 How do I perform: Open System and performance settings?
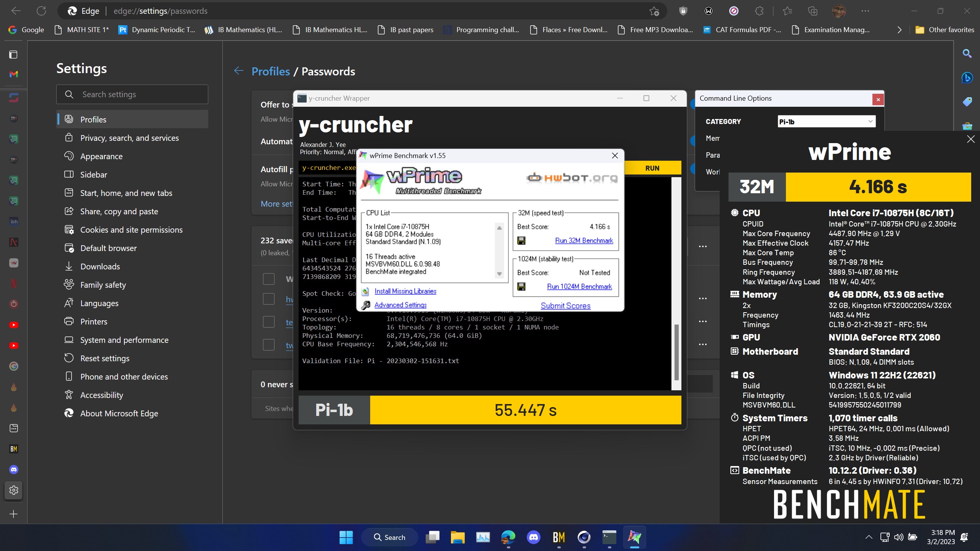click(x=132, y=340)
